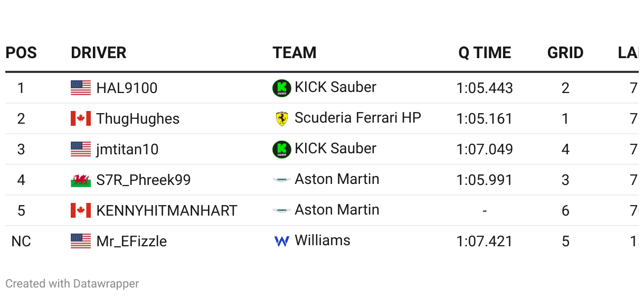Click the Williams W logo
Screen dimensions: 644x297
pos(282,242)
